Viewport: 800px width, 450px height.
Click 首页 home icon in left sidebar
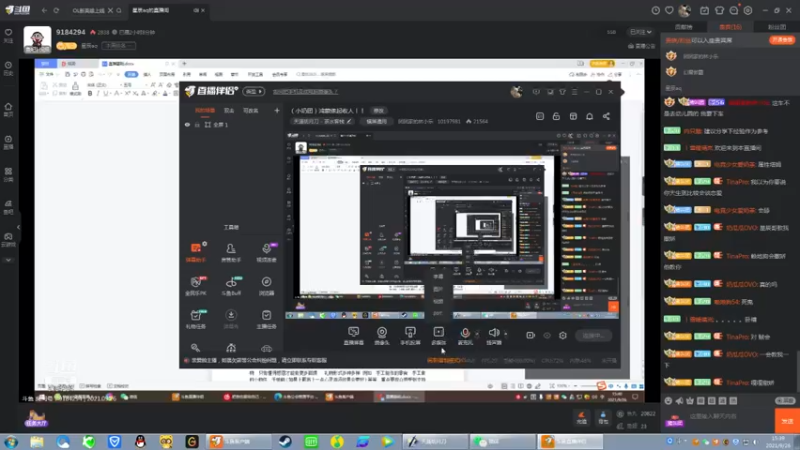pyautogui.click(x=8, y=110)
